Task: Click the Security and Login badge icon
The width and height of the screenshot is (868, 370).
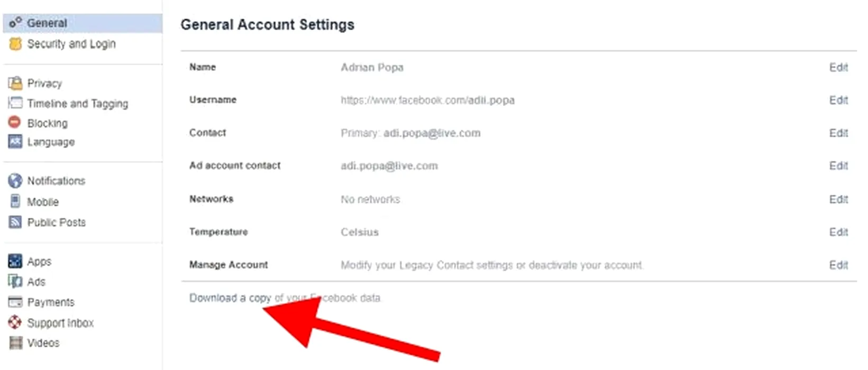Action: pos(15,44)
